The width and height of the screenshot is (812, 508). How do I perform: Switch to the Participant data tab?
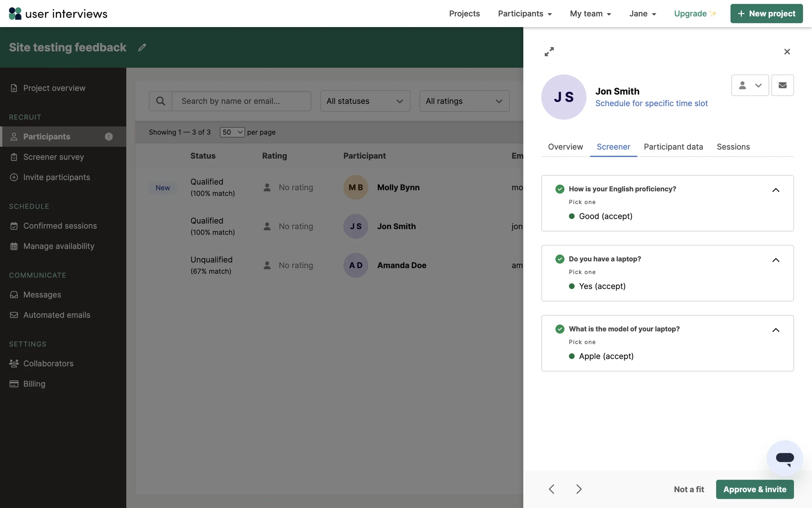click(673, 147)
